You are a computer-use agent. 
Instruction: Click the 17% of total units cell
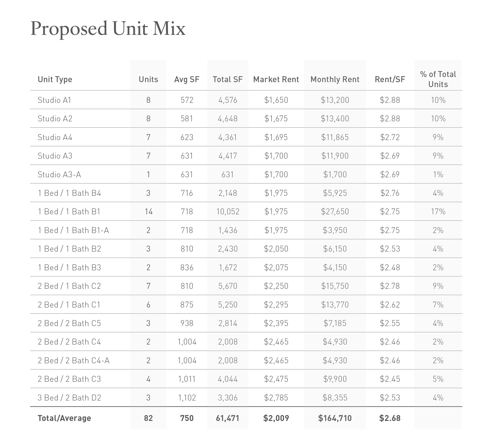438,212
